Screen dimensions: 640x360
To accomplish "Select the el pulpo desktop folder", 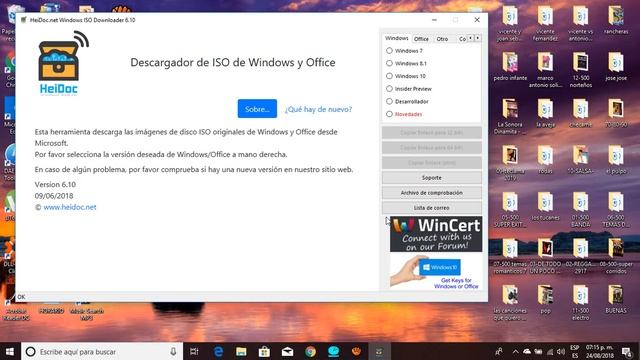I will 616,160.
